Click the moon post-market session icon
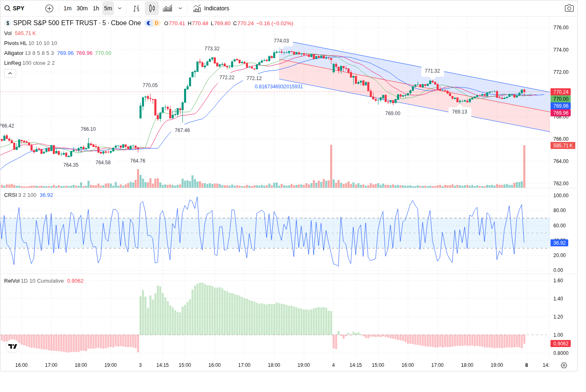586x392 pixels. point(149,23)
